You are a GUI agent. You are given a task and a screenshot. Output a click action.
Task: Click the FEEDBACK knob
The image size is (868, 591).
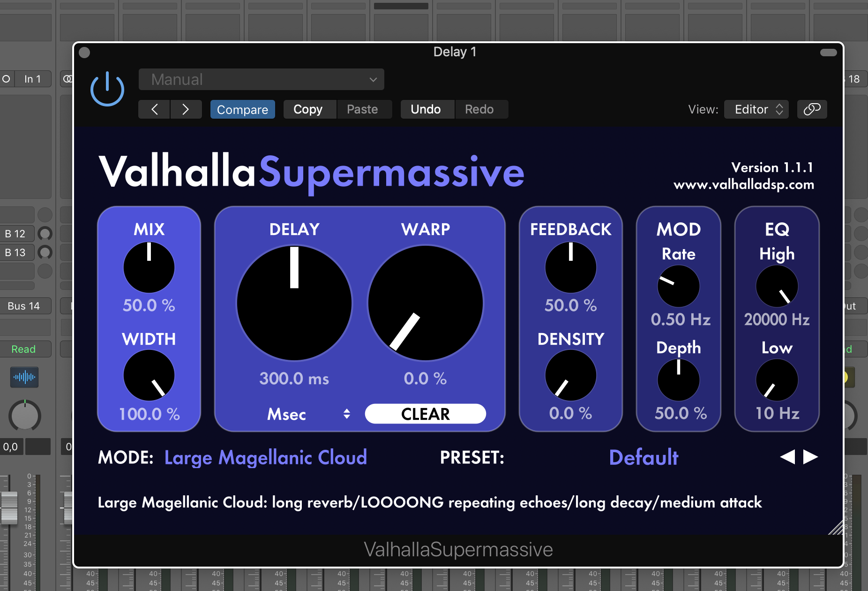(x=571, y=267)
